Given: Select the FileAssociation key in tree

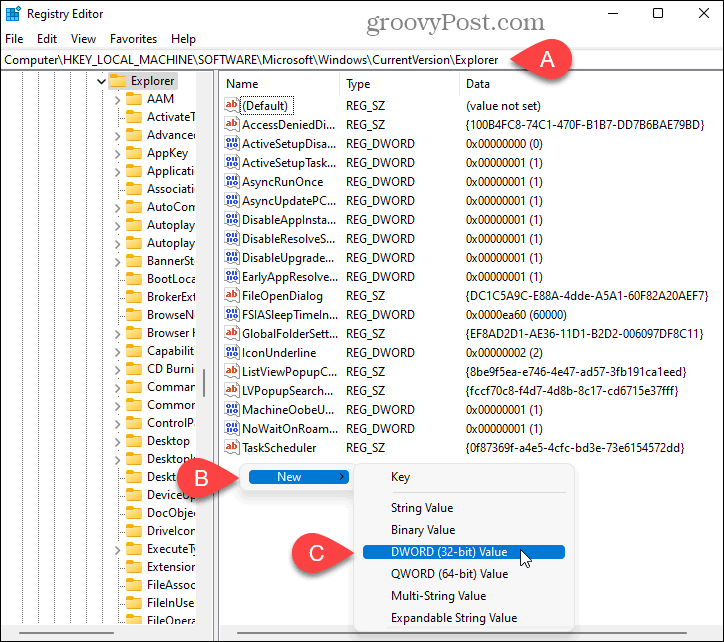Looking at the screenshot, I should click(171, 585).
